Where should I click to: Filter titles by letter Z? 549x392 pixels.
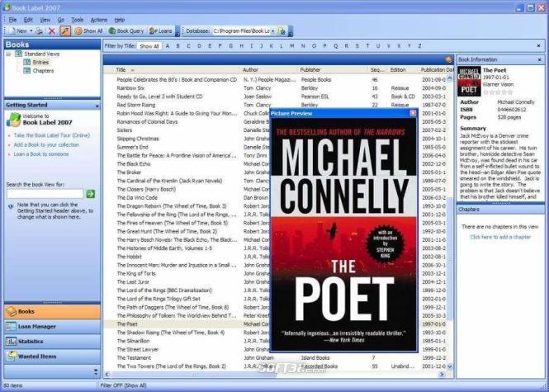pos(419,46)
